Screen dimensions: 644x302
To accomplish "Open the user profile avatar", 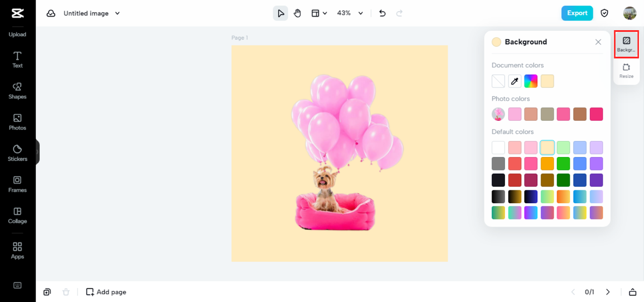I will [630, 13].
